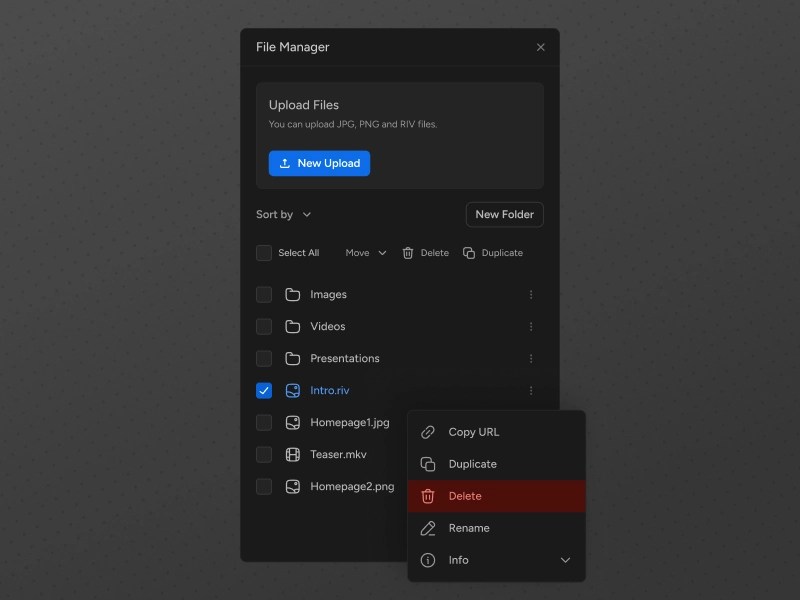This screenshot has height=600, width=800.
Task: Click the copy icon beside context menu Duplicate
Action: coord(428,464)
